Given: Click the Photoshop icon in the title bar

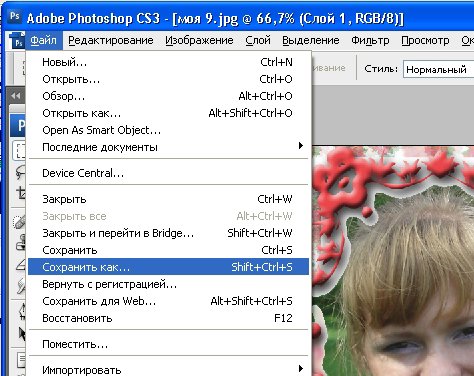Looking at the screenshot, I should [x=14, y=16].
